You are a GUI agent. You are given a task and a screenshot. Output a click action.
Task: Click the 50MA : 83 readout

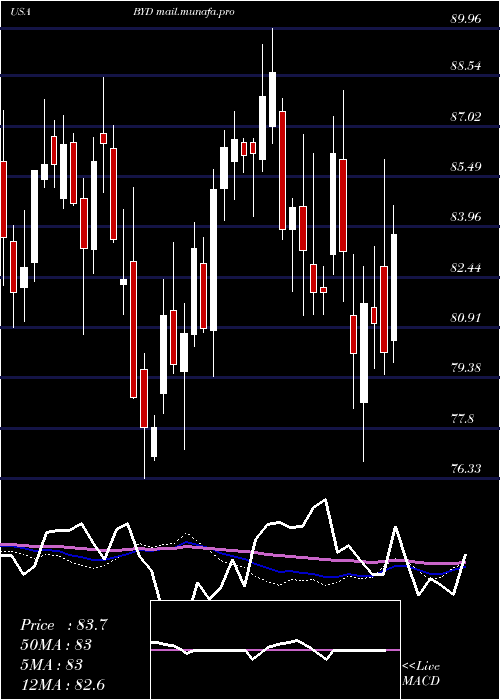pos(56,645)
